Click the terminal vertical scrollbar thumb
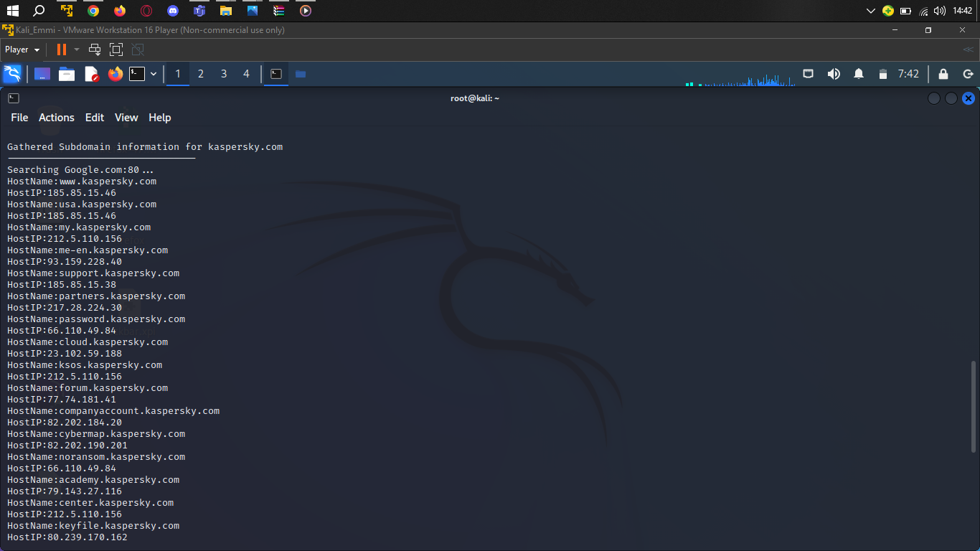 [974, 407]
